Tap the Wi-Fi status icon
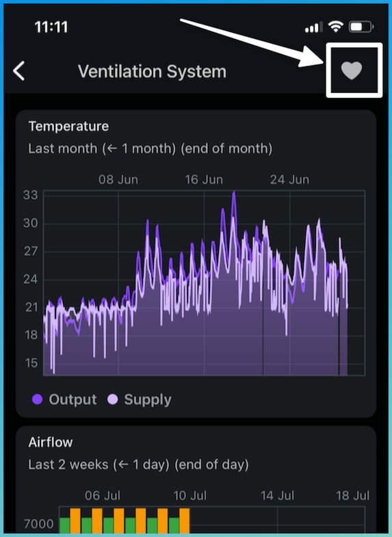 coord(335,27)
